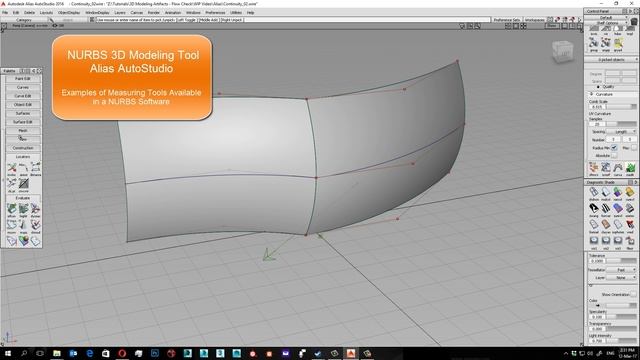
Task: Open the picked objects dropdown
Action: (612, 60)
